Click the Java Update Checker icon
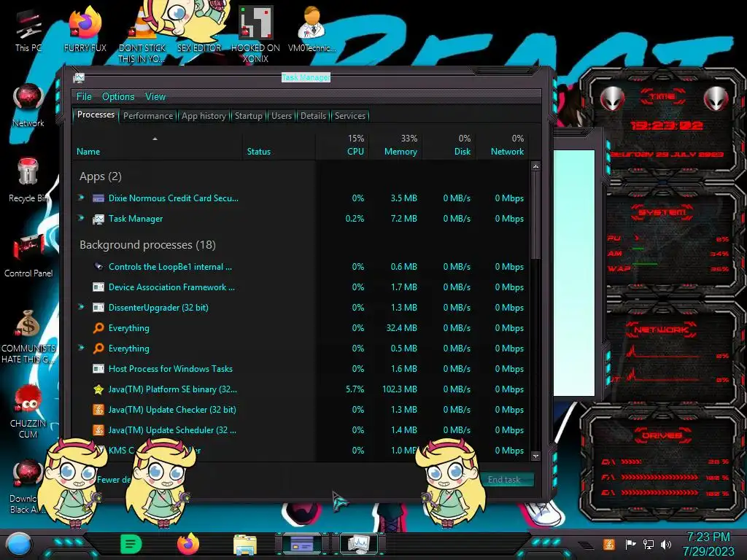The image size is (747, 560). click(98, 410)
